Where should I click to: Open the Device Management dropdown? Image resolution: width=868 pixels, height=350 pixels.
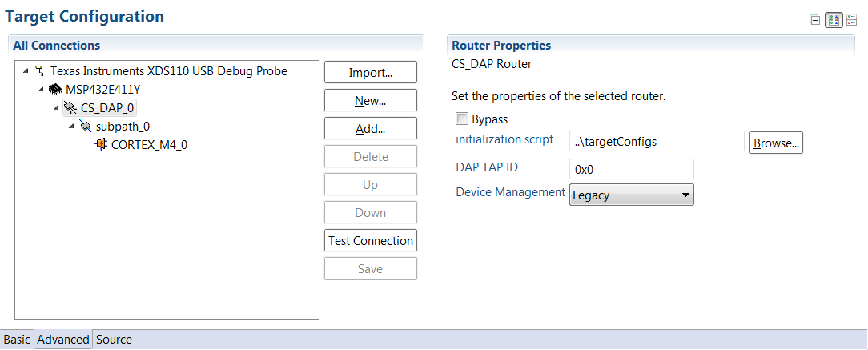coord(631,195)
